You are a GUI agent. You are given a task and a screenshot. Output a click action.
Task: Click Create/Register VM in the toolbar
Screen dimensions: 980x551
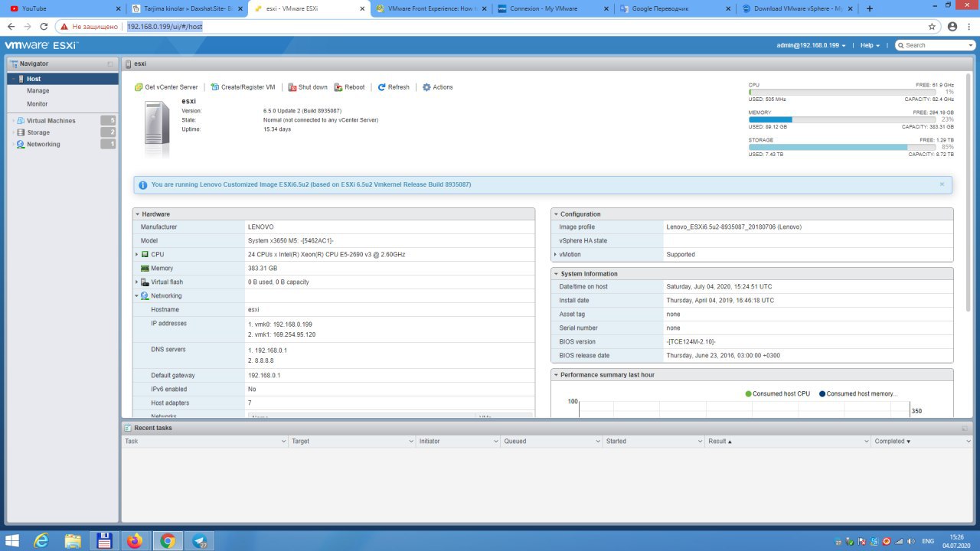coord(243,87)
